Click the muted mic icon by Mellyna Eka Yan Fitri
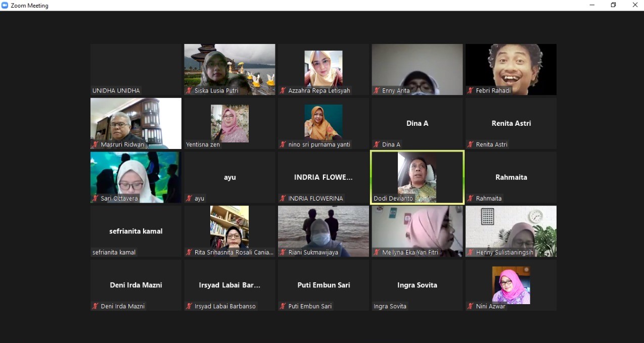Image resolution: width=644 pixels, height=343 pixels. tap(377, 252)
